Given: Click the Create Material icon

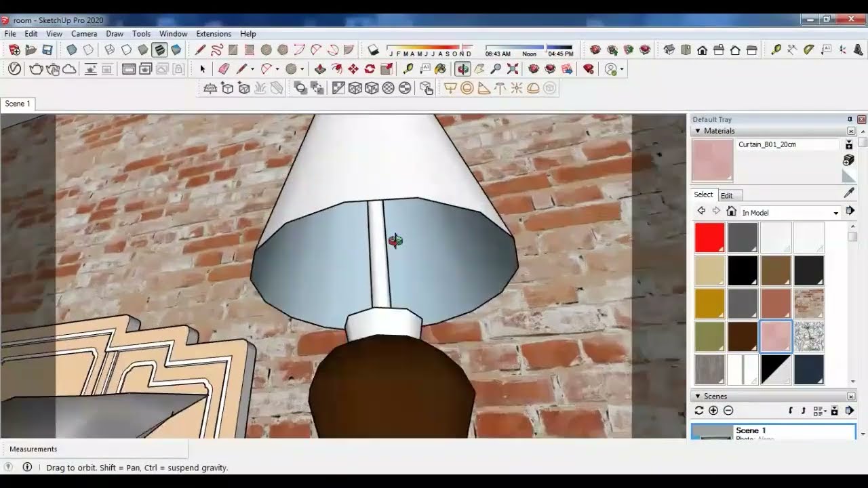Looking at the screenshot, I should pyautogui.click(x=848, y=160).
